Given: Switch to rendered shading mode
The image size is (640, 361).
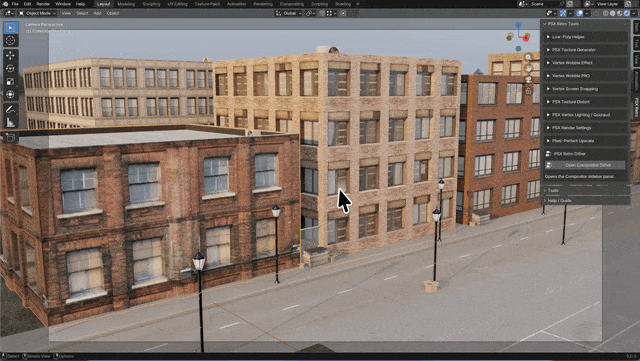Looking at the screenshot, I should tap(627, 13).
